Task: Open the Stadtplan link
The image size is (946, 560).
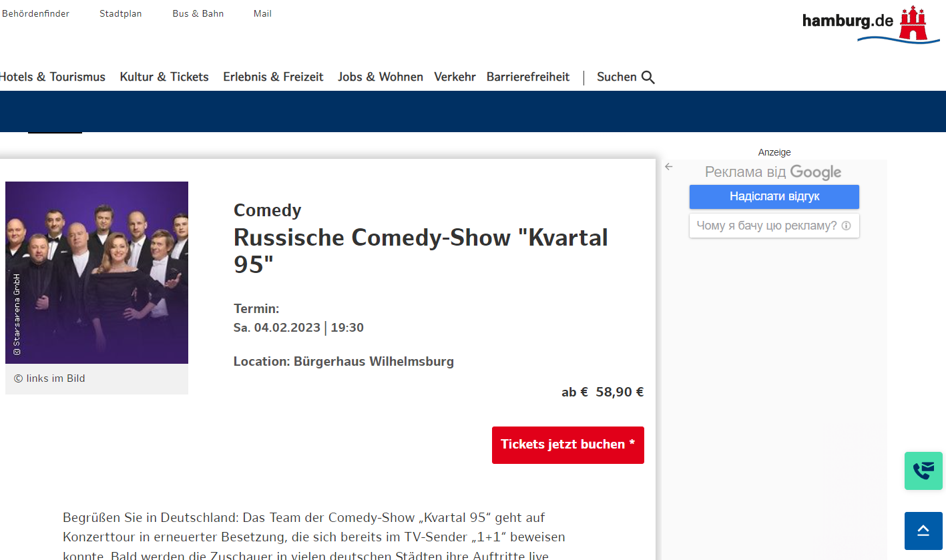Action: tap(120, 13)
